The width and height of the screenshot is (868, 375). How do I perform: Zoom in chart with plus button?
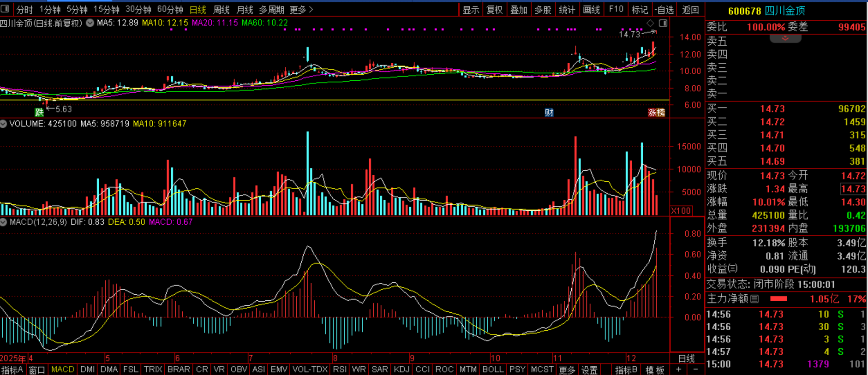(x=678, y=369)
